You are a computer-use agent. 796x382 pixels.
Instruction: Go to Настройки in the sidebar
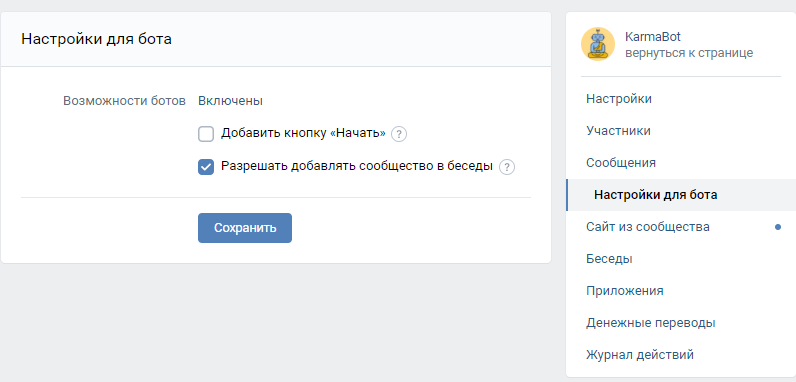(x=681, y=99)
